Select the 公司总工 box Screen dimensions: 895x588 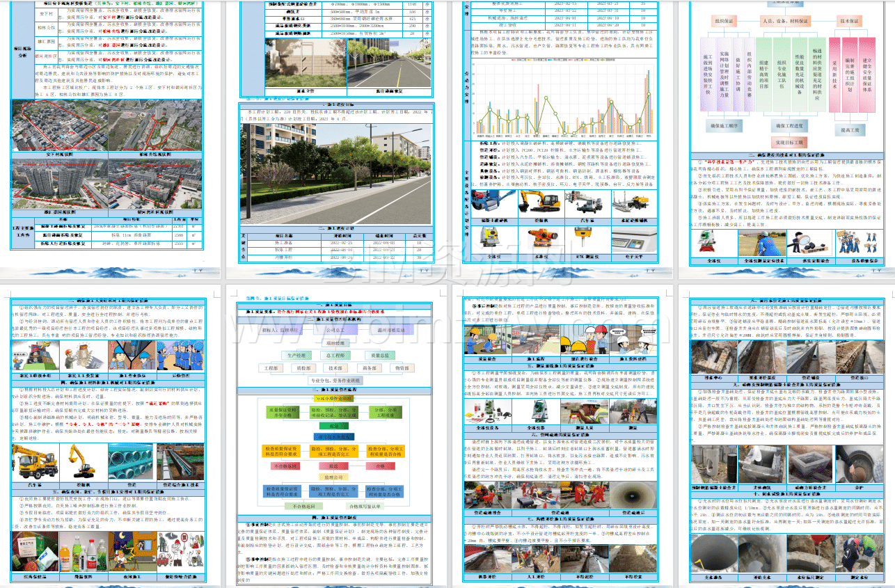point(334,331)
